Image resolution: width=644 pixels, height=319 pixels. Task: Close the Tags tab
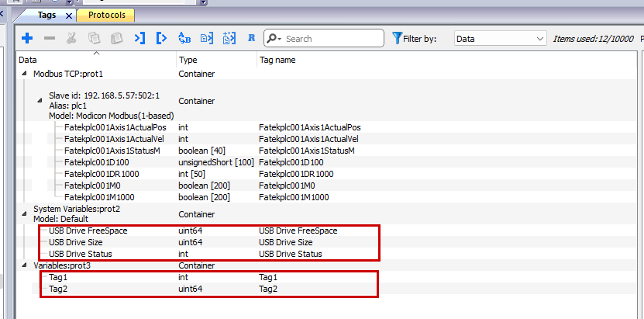tap(68, 16)
